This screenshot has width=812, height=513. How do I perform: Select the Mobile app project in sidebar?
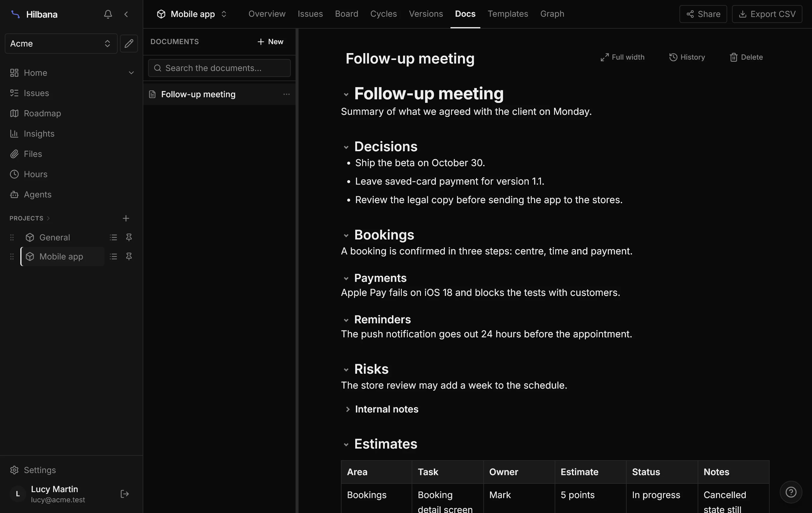62,257
